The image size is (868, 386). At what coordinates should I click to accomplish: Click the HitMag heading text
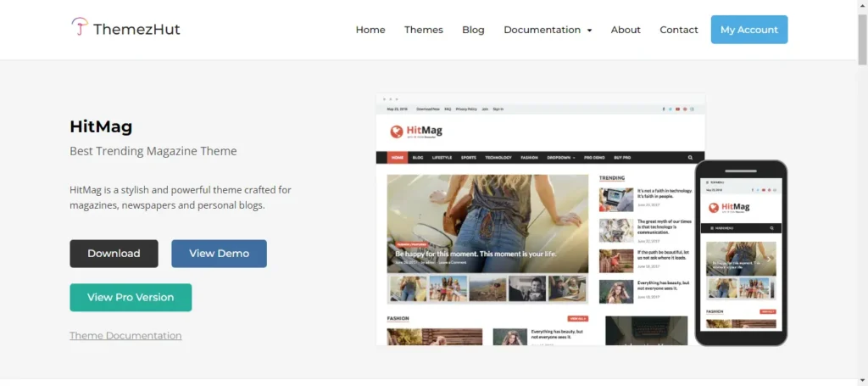click(x=102, y=127)
